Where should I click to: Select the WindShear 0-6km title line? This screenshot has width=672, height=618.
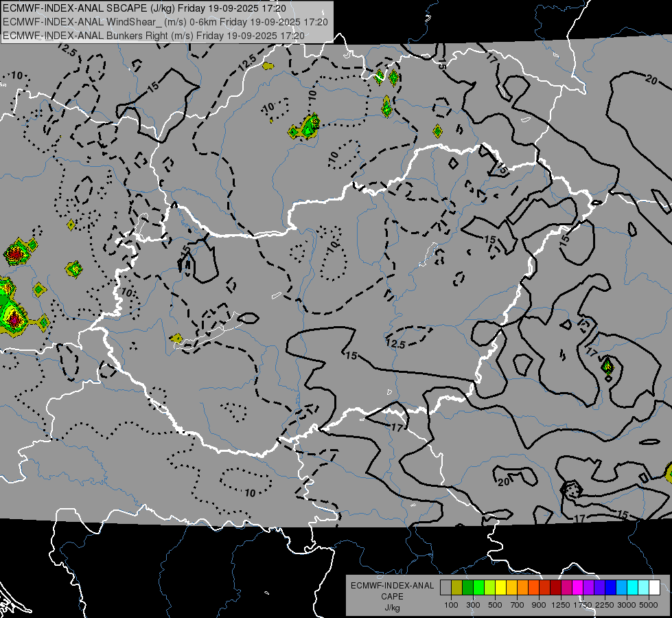coord(165,22)
